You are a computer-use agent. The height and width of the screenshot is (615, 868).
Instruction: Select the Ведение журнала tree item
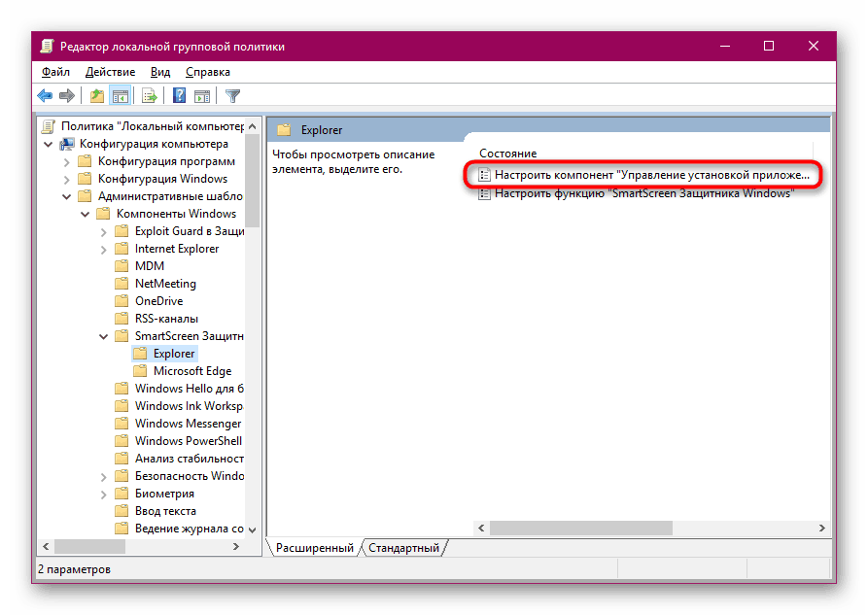179,529
